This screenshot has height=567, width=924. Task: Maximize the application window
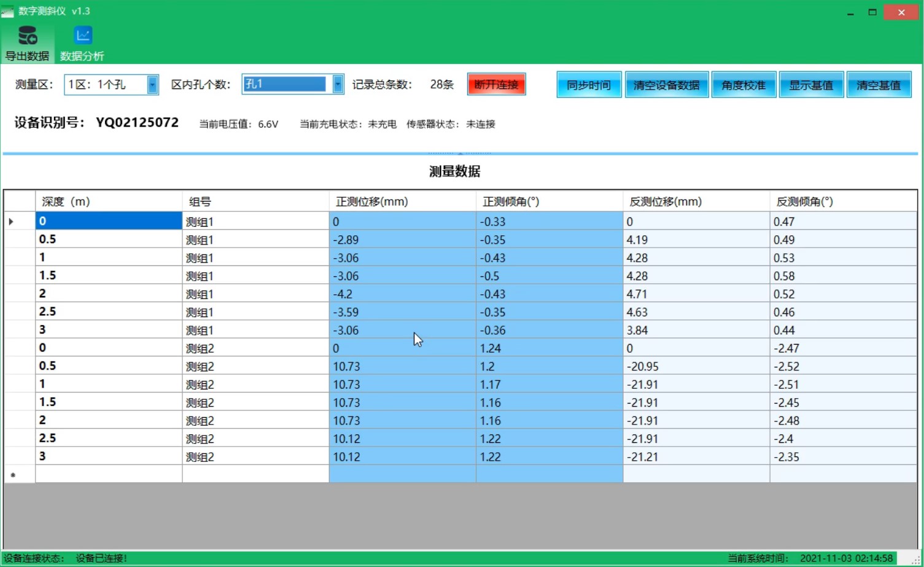coord(872,12)
